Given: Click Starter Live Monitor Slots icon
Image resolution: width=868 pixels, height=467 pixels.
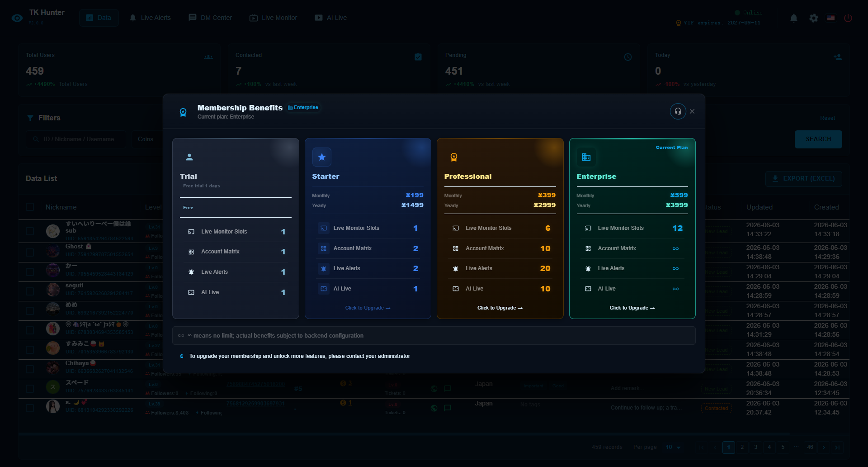Looking at the screenshot, I should [324, 228].
